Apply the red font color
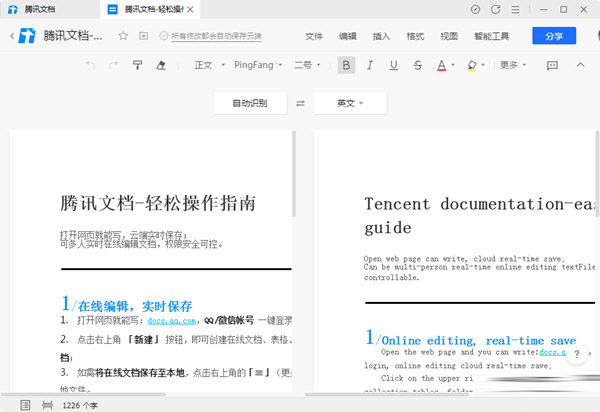Image resolution: width=600 pixels, height=412 pixels. [441, 65]
